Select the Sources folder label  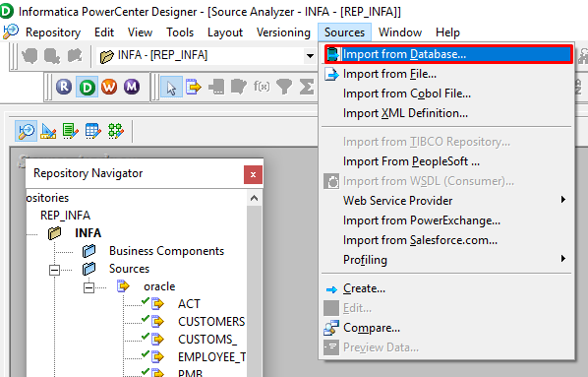coord(129,269)
